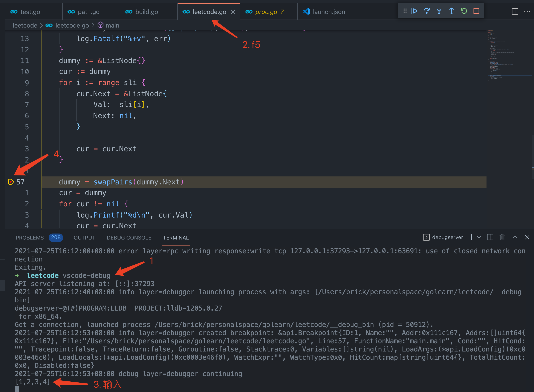Open the PROBLEMS panel tab
The image size is (534, 392).
click(x=30, y=238)
